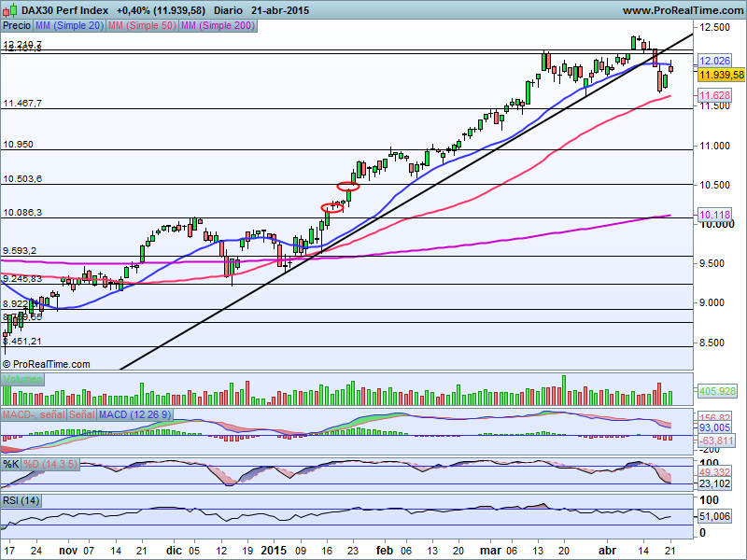Click the RSI (14) panel label

click(x=21, y=500)
